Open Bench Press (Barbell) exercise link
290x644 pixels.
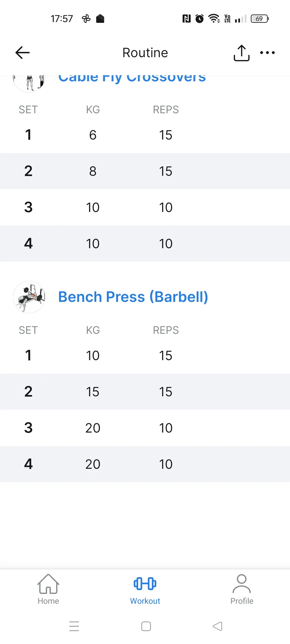point(133,297)
